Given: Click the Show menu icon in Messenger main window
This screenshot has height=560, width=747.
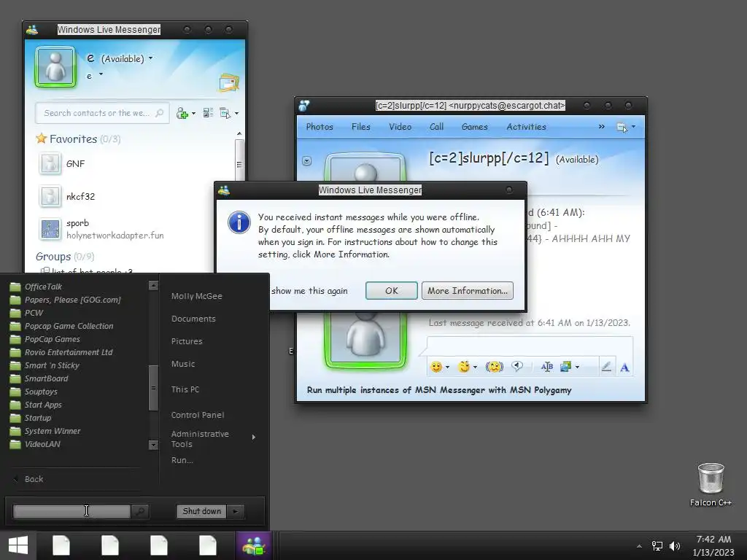Looking at the screenshot, I should point(225,113).
